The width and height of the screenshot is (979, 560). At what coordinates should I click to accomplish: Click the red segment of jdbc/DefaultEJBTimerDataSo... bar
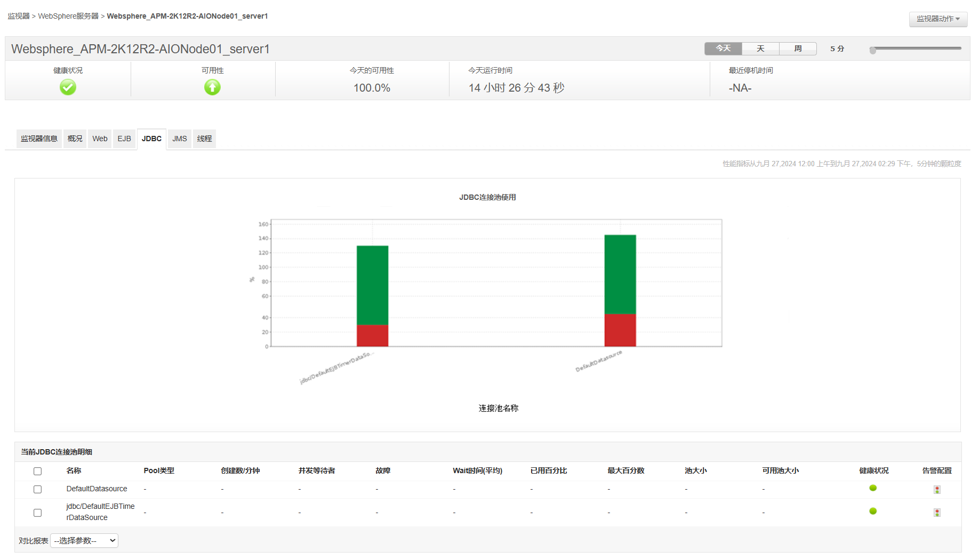pos(372,335)
